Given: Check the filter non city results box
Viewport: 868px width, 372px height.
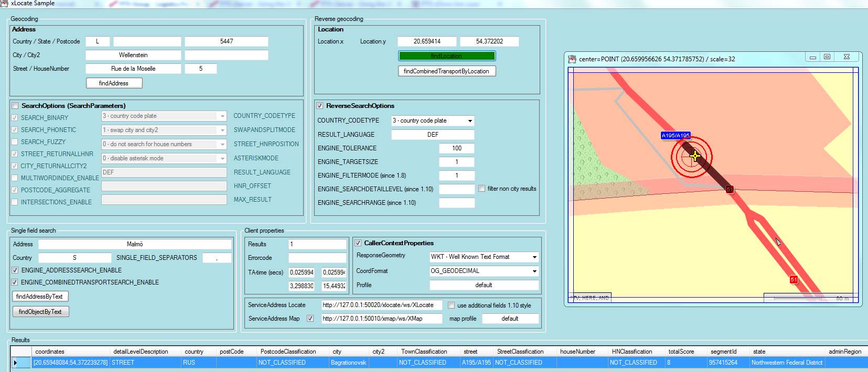Looking at the screenshot, I should click(x=481, y=189).
